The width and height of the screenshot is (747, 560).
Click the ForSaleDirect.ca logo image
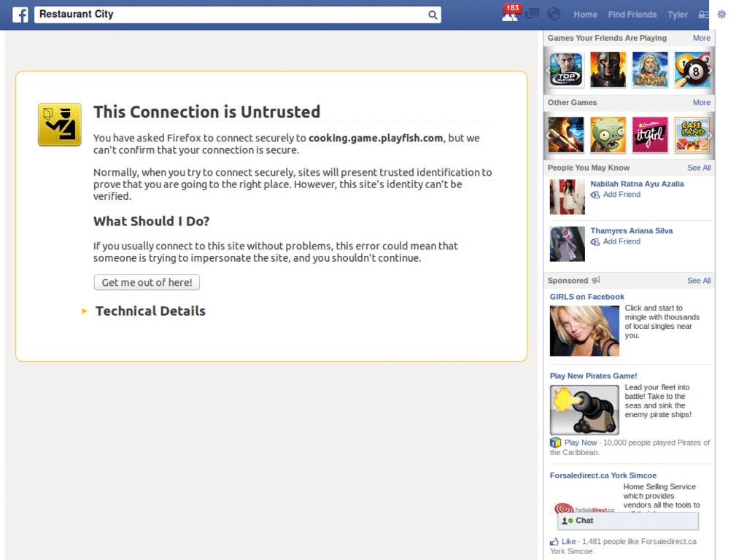[x=584, y=508]
